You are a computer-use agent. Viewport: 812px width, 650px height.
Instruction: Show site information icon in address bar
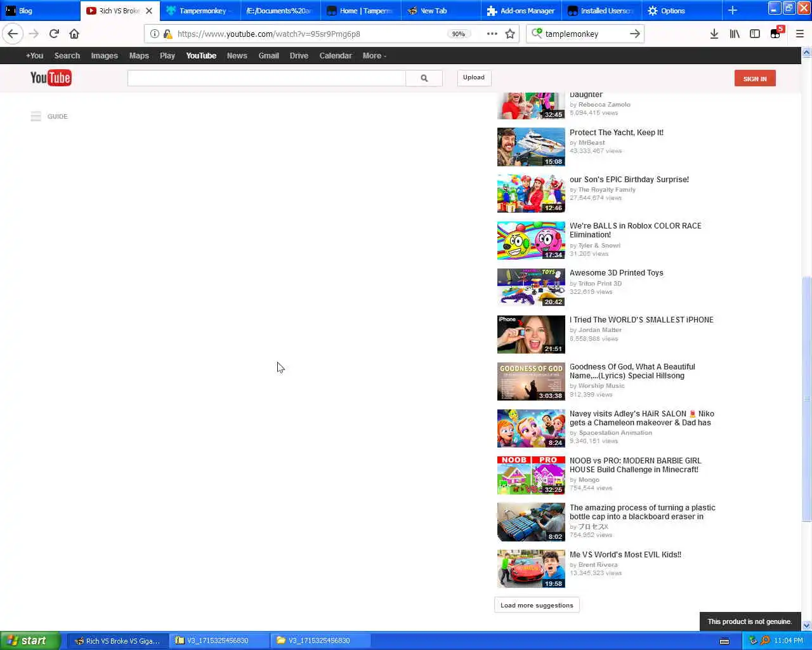point(154,34)
